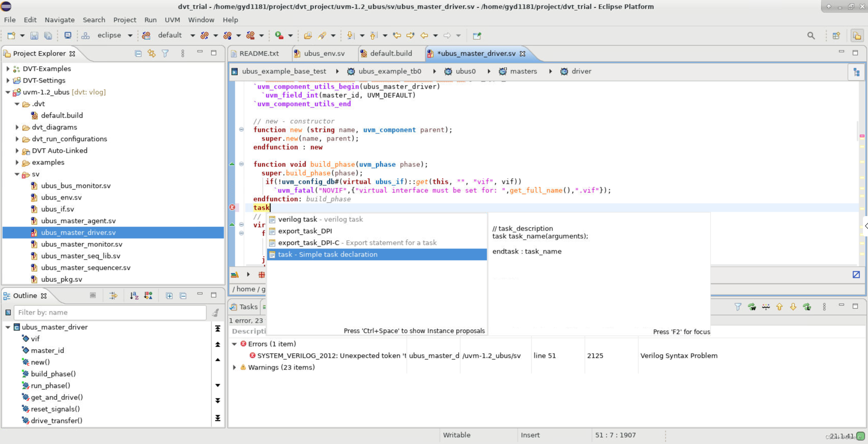The image size is (868, 444).
Task: Click the yellow down arrow in Problems toolbar
Action: pyautogui.click(x=793, y=307)
